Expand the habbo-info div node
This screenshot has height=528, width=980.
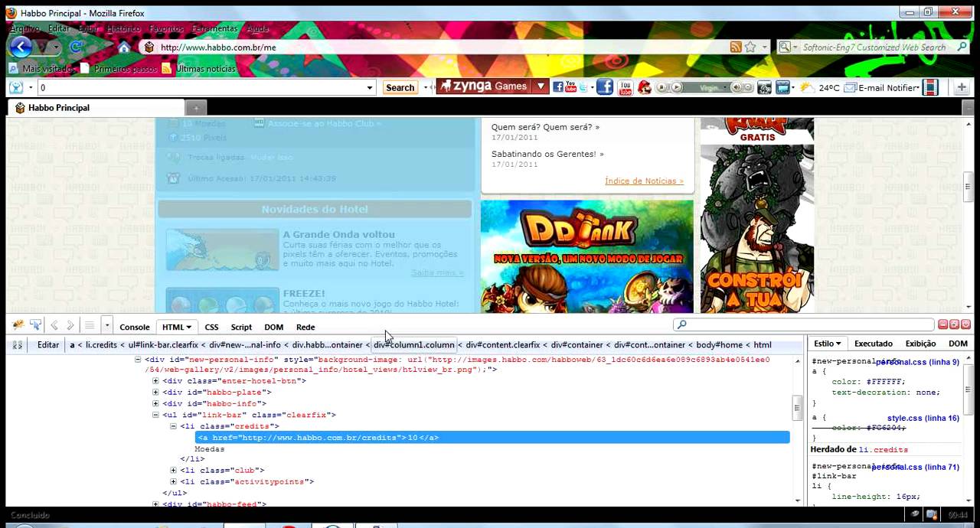[x=155, y=403]
